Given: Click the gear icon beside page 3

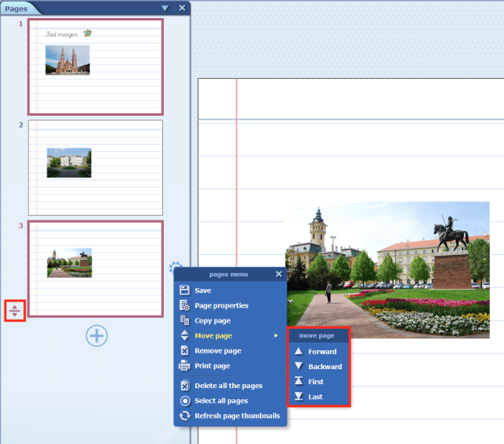Looking at the screenshot, I should (x=174, y=268).
